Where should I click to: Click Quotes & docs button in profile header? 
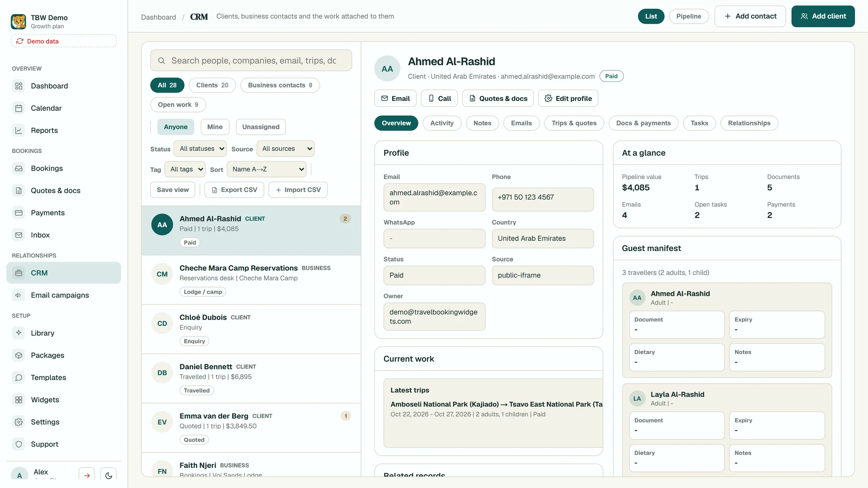point(498,98)
